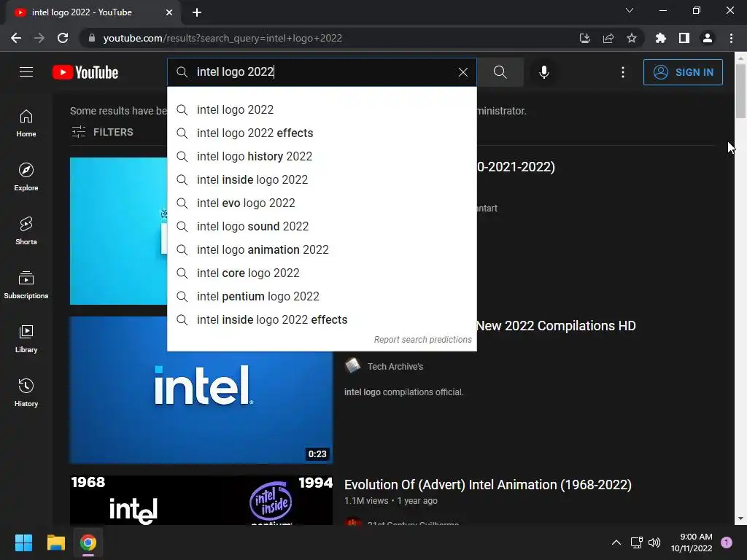This screenshot has width=747, height=560.
Task: Open Explore in sidebar
Action: point(26,177)
